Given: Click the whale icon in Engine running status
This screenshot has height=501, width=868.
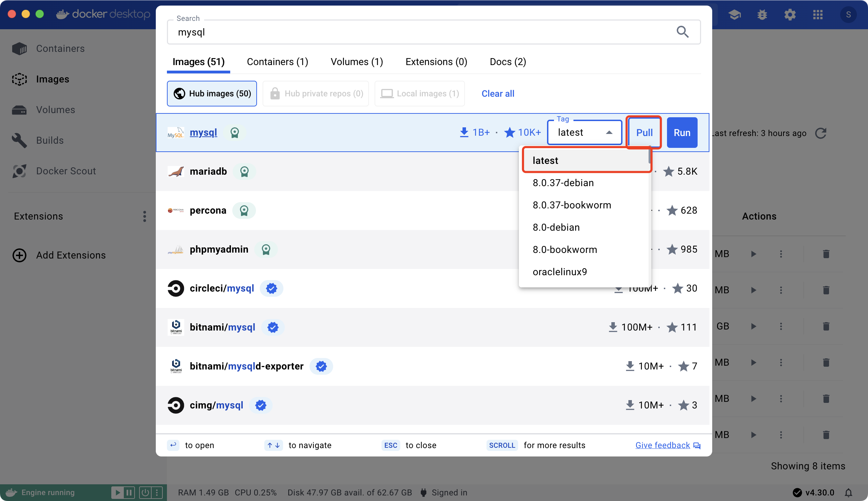Looking at the screenshot, I should [11, 492].
